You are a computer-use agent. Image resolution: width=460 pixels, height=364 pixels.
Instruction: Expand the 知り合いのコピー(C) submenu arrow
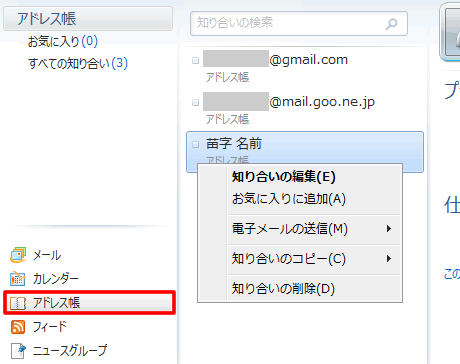[389, 259]
